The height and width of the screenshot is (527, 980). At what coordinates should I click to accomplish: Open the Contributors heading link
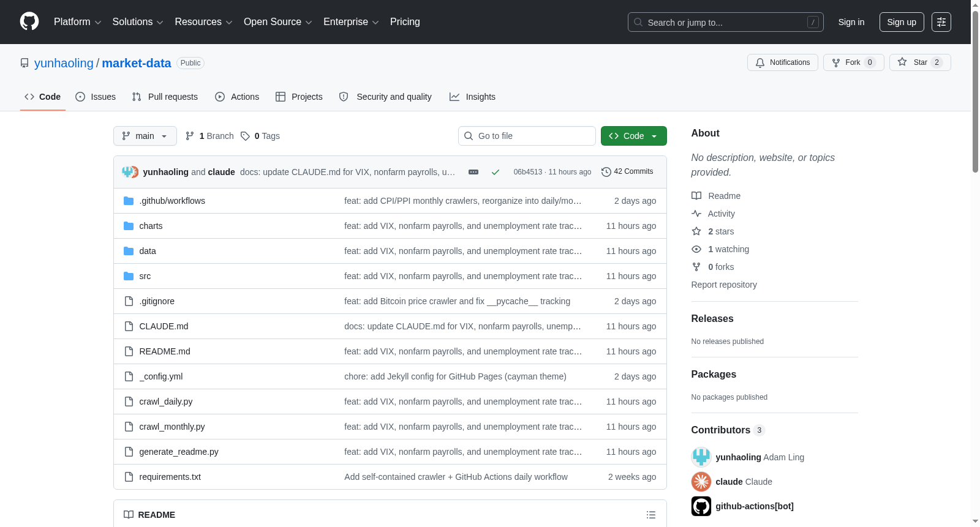coord(728,430)
